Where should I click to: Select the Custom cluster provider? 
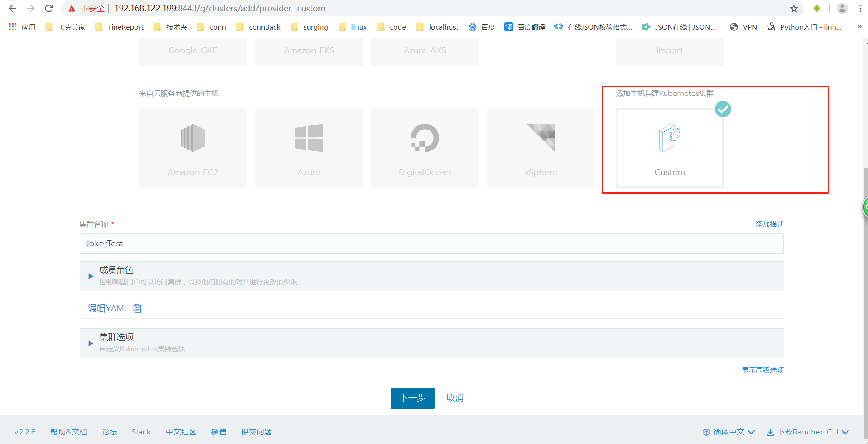[669, 148]
